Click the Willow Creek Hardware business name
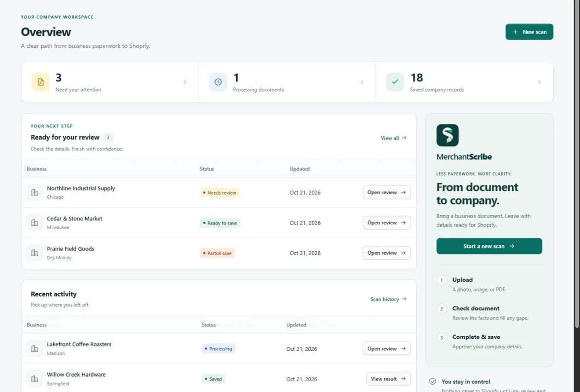The height and width of the screenshot is (392, 580). tap(76, 375)
